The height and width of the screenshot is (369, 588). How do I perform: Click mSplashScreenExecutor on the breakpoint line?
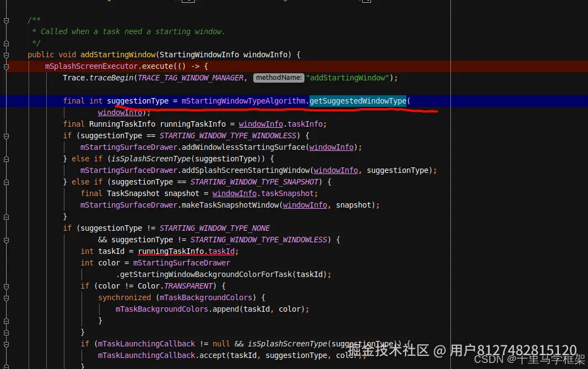tap(91, 66)
